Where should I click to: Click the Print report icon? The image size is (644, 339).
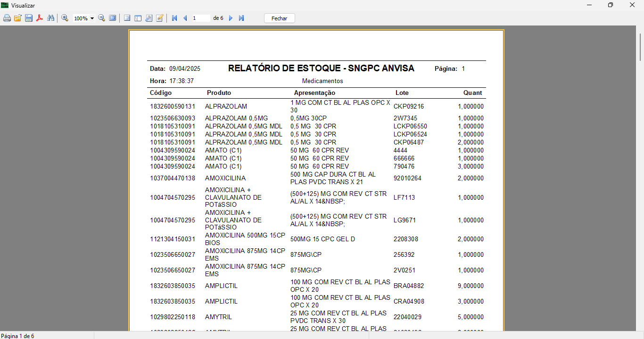[x=7, y=18]
